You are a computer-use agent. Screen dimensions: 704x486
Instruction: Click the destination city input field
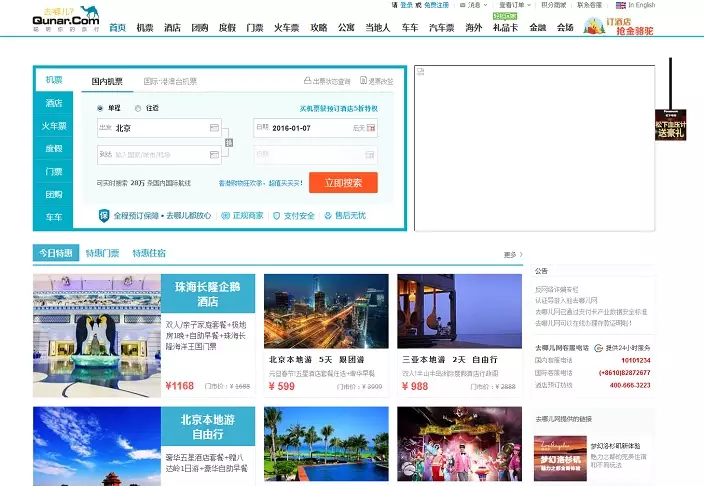click(155, 155)
